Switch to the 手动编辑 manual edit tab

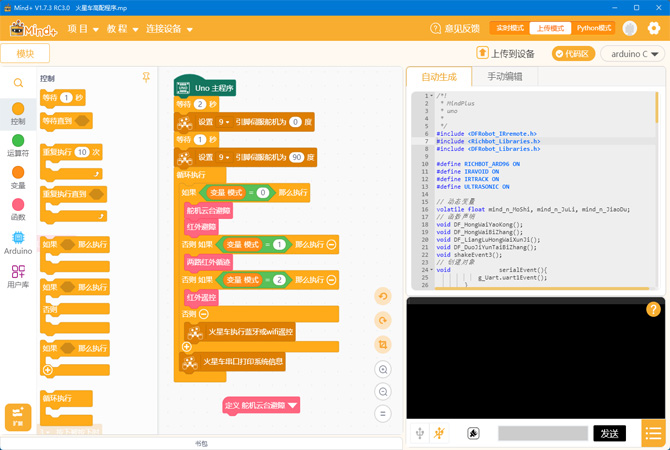pyautogui.click(x=504, y=77)
